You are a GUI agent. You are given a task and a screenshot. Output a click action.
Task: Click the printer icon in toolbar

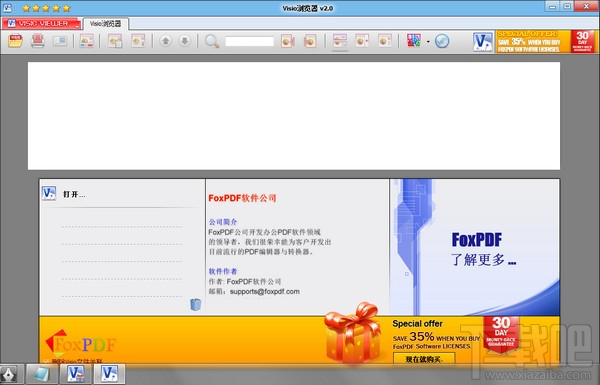[x=38, y=41]
